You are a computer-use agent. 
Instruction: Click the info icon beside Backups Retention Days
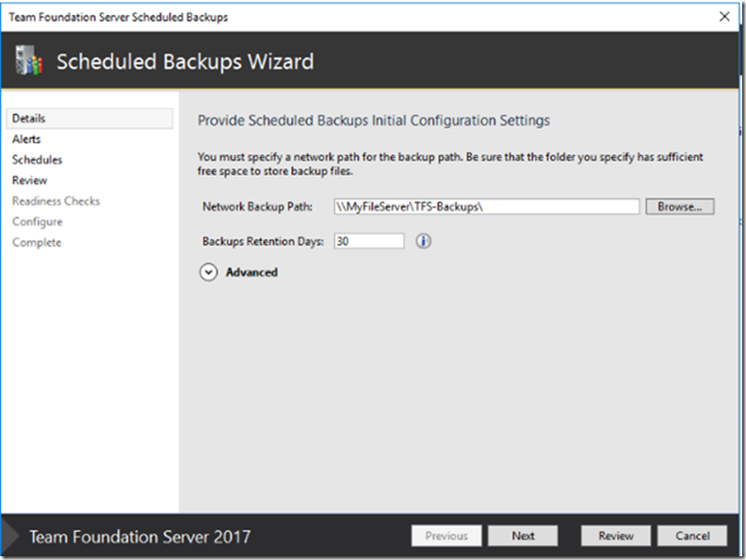[x=423, y=241]
